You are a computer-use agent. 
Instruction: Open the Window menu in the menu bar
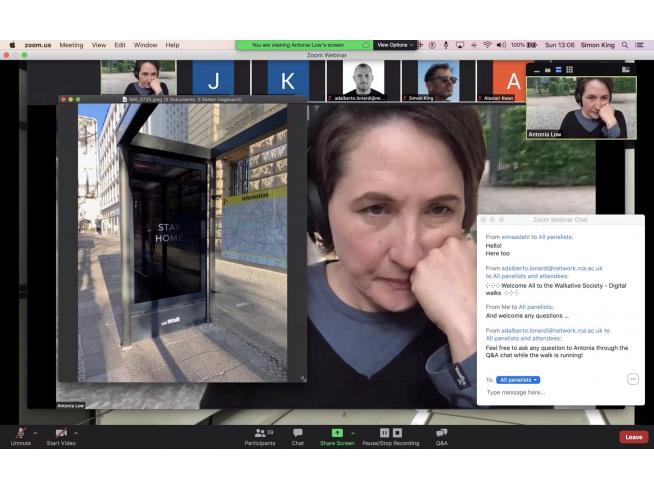(145, 45)
